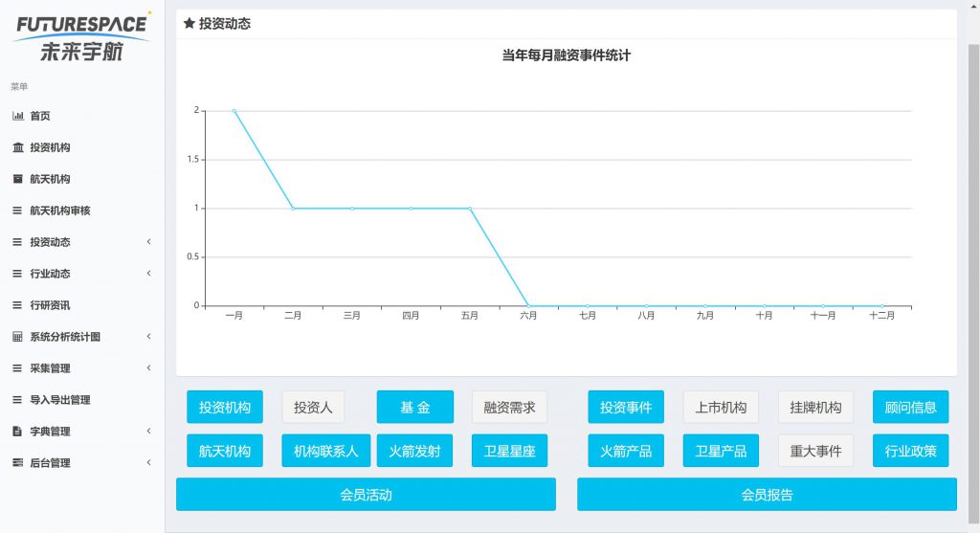Click the blue 投资机构 button

pos(225,408)
